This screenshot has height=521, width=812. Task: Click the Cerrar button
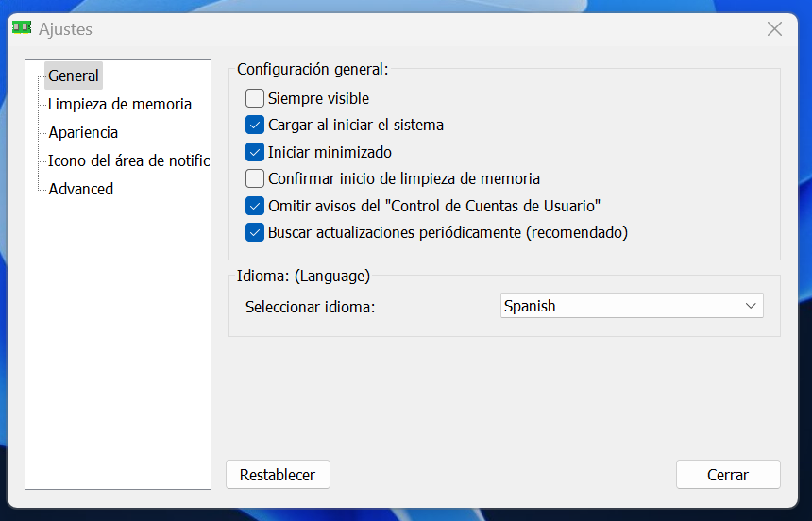(728, 475)
